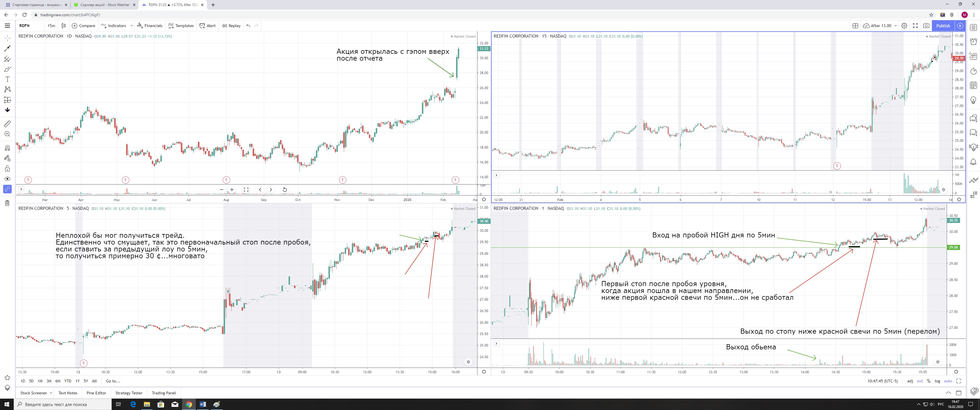Open the After 13.00 layout dropdown

pos(896,25)
